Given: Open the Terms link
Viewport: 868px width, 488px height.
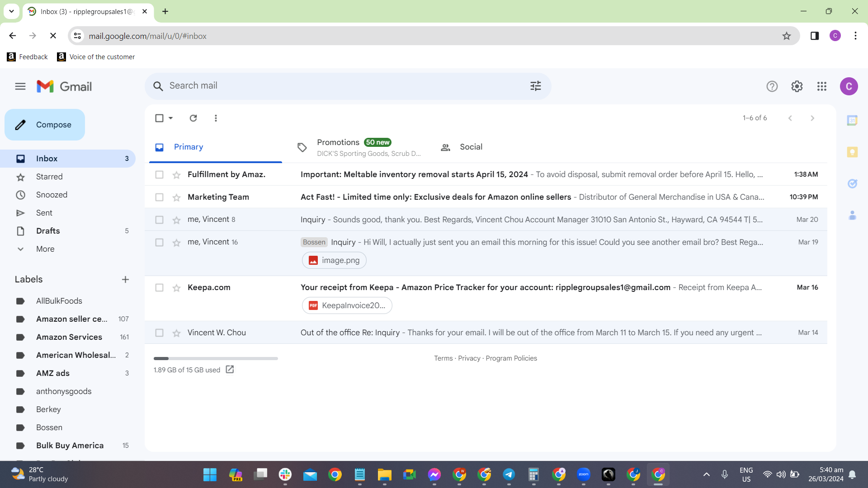Looking at the screenshot, I should click(443, 358).
